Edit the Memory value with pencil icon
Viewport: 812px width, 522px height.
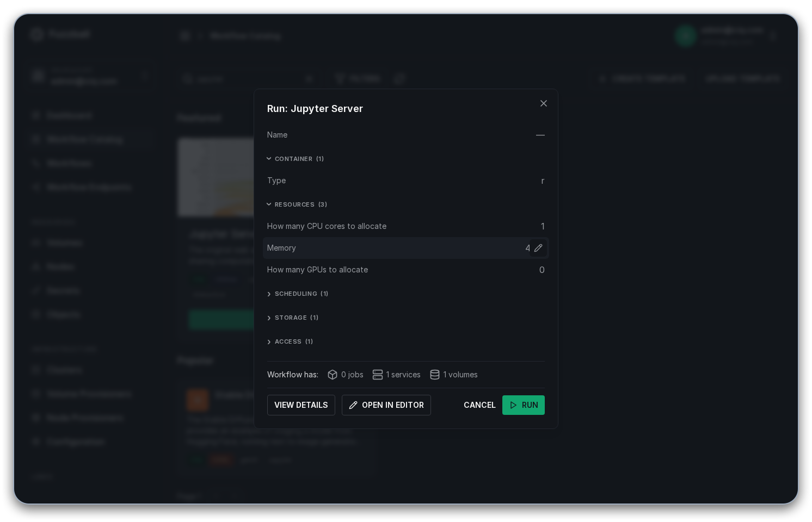tap(538, 248)
